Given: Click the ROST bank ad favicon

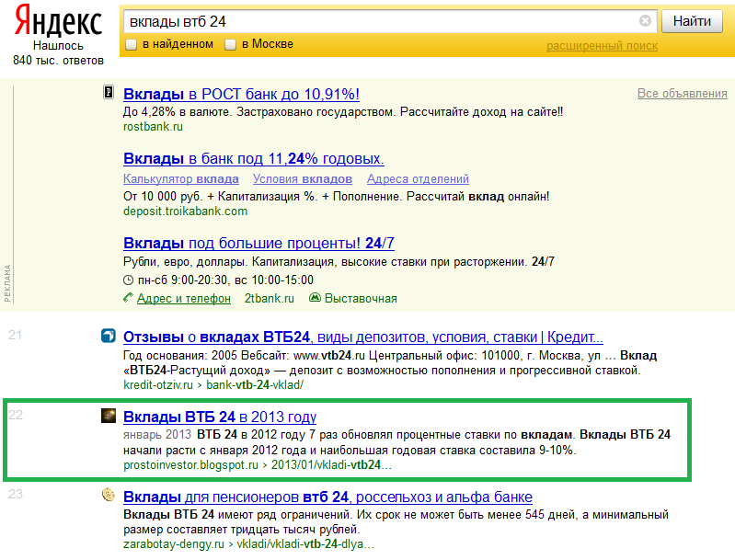Looking at the screenshot, I should pos(109,92).
